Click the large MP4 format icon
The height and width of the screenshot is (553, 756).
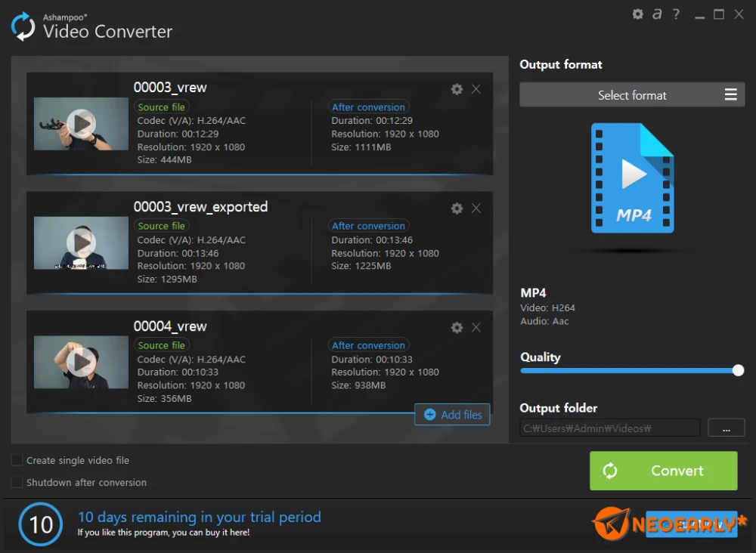click(632, 178)
